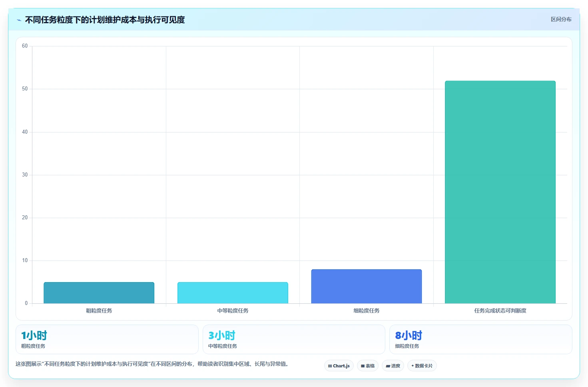Click the Chart.js tag pill
588x387 pixels.
(x=339, y=366)
